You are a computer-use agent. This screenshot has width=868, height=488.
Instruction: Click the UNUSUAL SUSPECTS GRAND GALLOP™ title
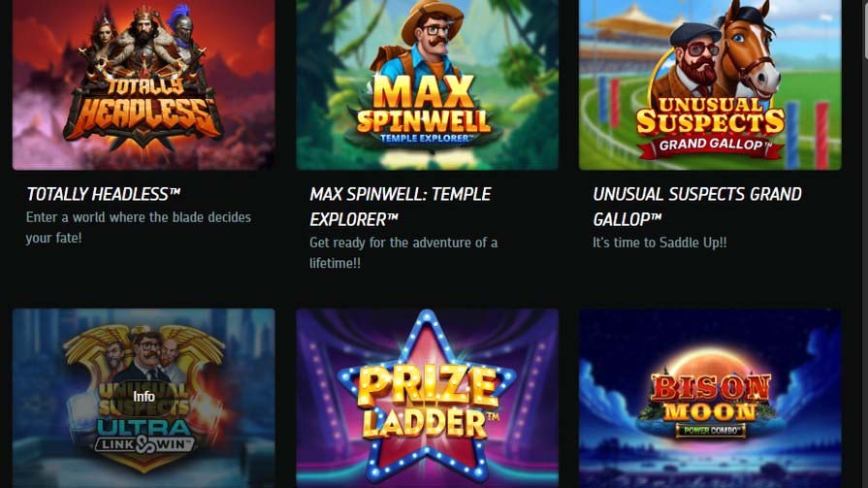pyautogui.click(x=697, y=207)
